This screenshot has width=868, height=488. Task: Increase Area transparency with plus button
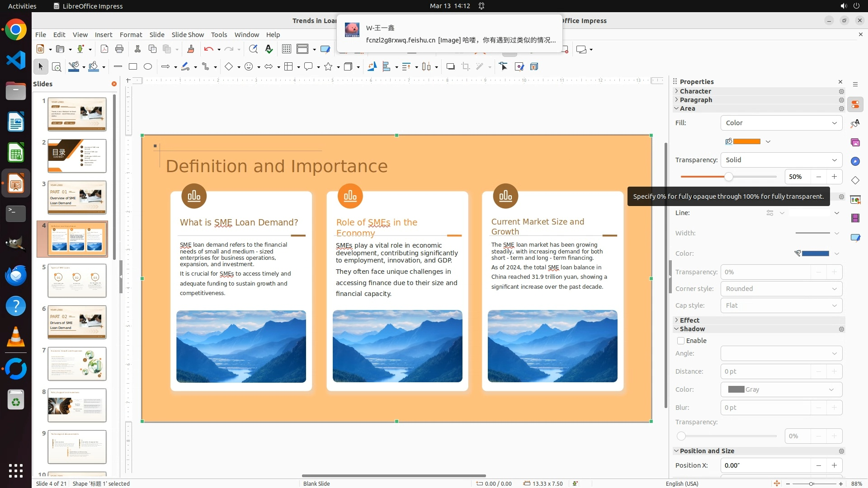point(834,177)
